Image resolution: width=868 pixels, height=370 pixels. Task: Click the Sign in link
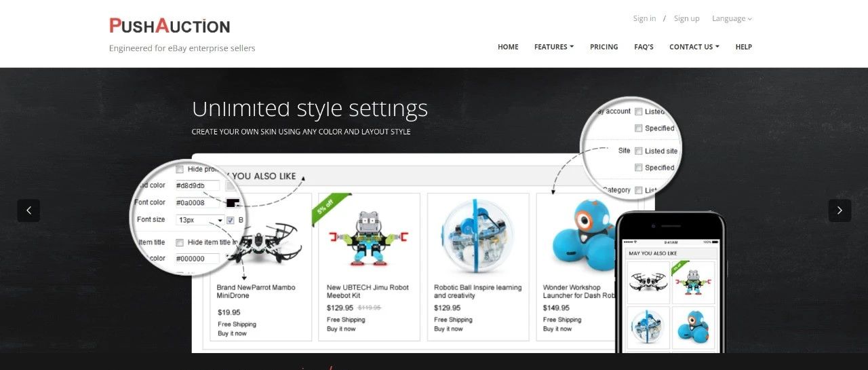pyautogui.click(x=644, y=18)
